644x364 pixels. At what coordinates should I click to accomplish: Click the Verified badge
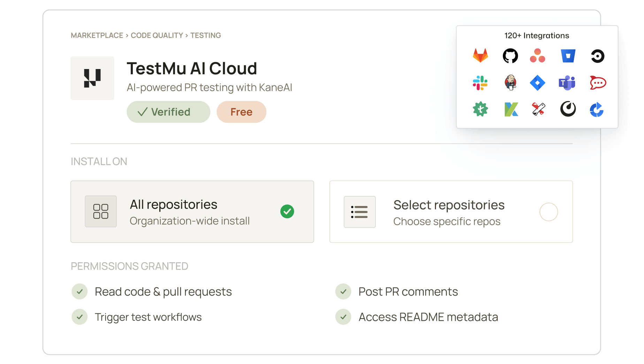point(169,112)
